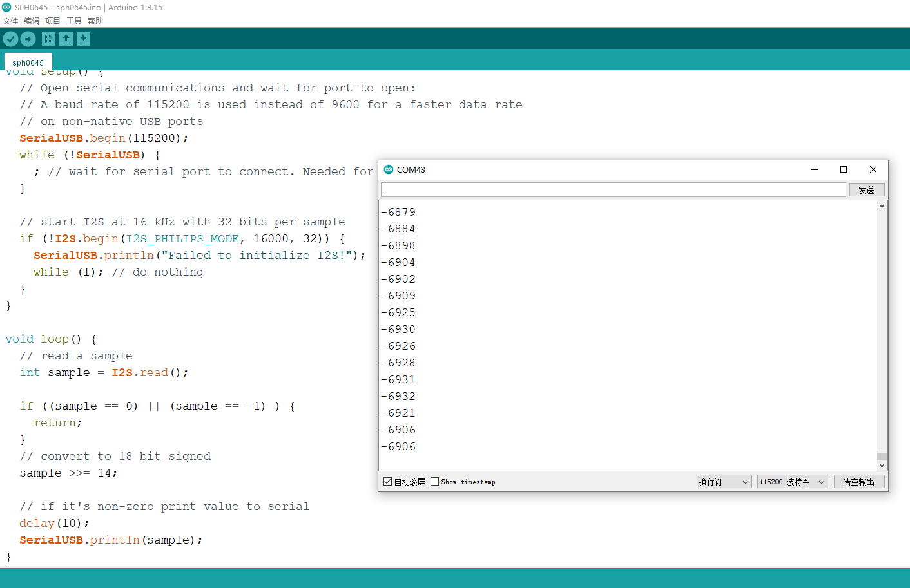Viewport: 910px width, 588px height.
Task: Enable the Show timestamp checkbox
Action: [435, 482]
